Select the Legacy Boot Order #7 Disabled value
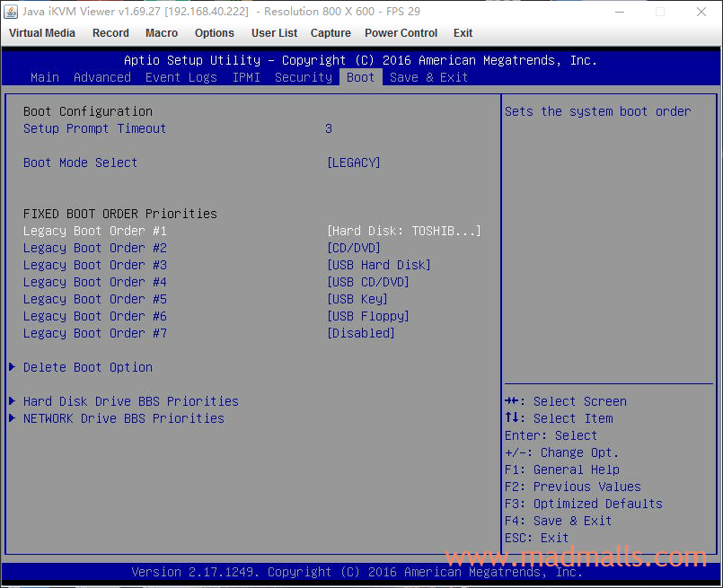723x588 pixels. [361, 333]
